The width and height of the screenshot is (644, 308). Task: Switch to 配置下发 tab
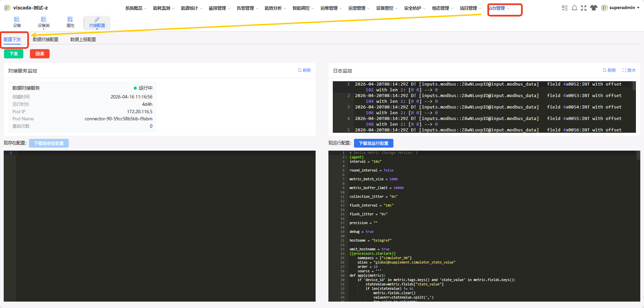pos(12,40)
